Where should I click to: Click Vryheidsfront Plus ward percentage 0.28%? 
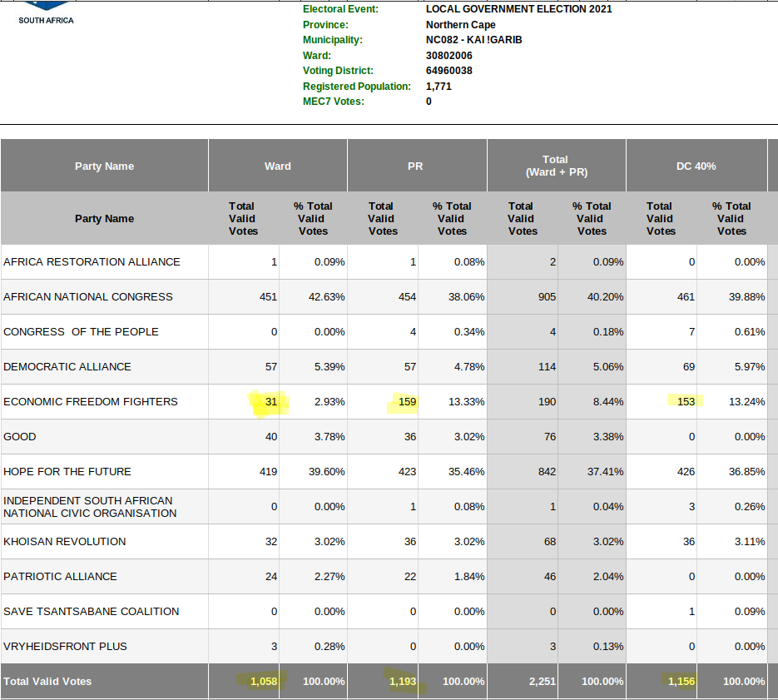coord(330,647)
